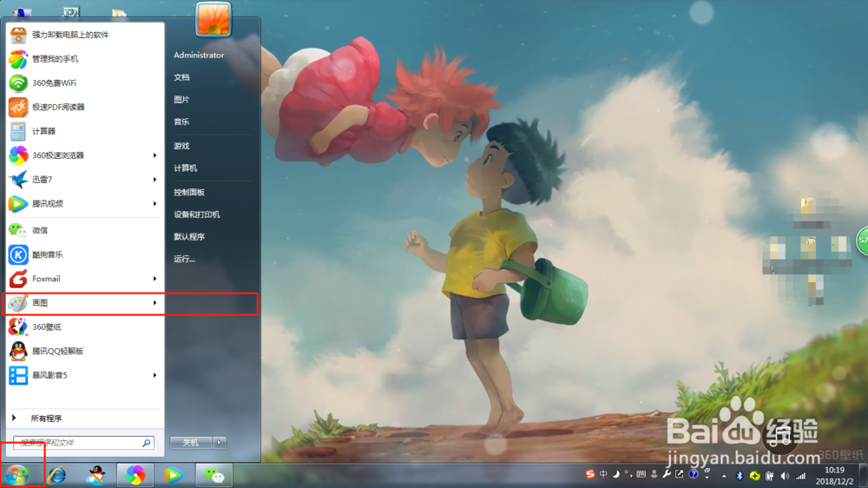The image size is (868, 488).
Task: Open 图片 pictures folder
Action: 181,100
